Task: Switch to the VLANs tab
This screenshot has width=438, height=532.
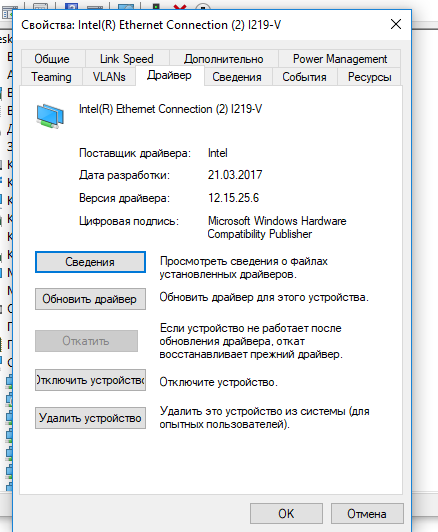Action: [x=109, y=77]
